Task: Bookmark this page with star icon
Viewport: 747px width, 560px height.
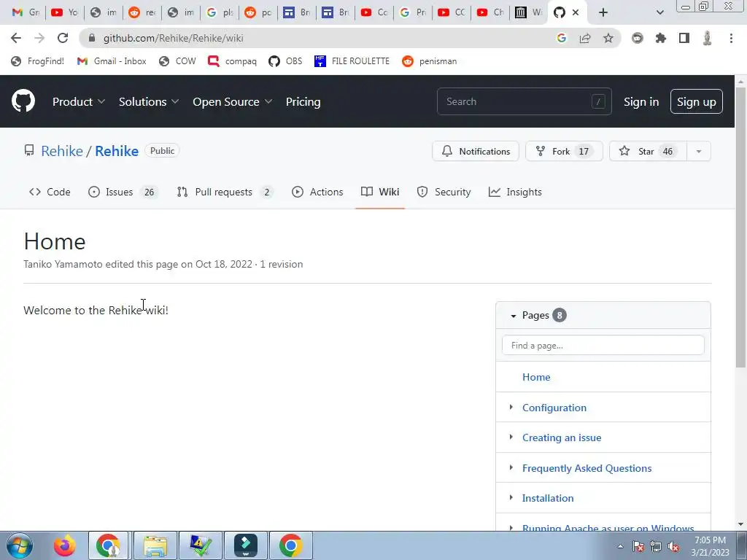Action: tap(608, 38)
